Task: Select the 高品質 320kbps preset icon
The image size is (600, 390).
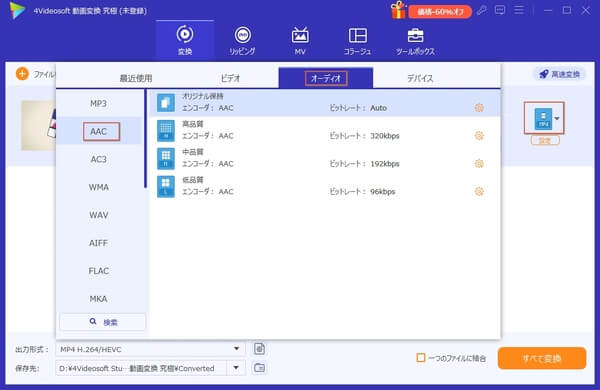Action: click(166, 131)
